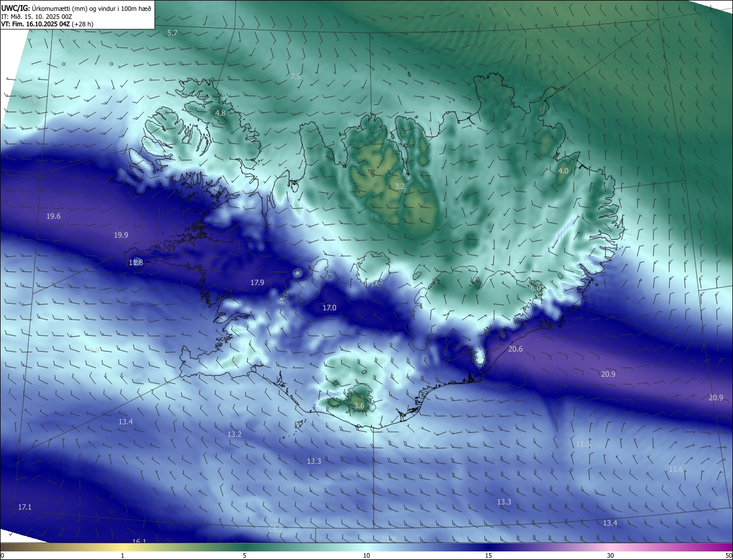The height and width of the screenshot is (560, 733).
Task: Click the 17.0 value label
Action: point(329,308)
